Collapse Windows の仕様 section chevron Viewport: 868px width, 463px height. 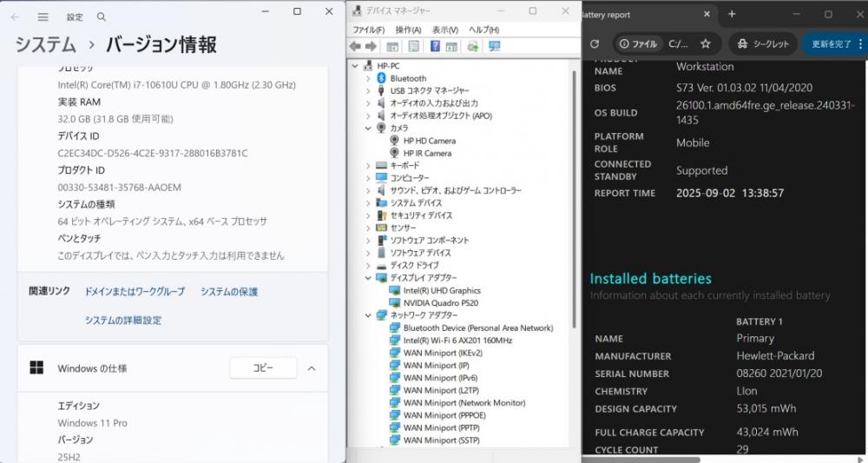point(312,368)
